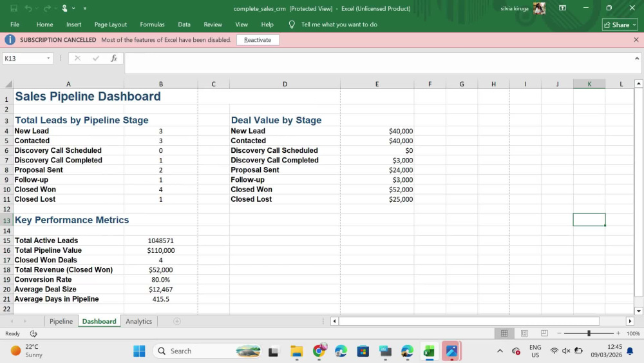Viewport: 644px width, 363px height.
Task: Select the Sales Pipeline Dashboard title cell
Action: click(x=69, y=97)
